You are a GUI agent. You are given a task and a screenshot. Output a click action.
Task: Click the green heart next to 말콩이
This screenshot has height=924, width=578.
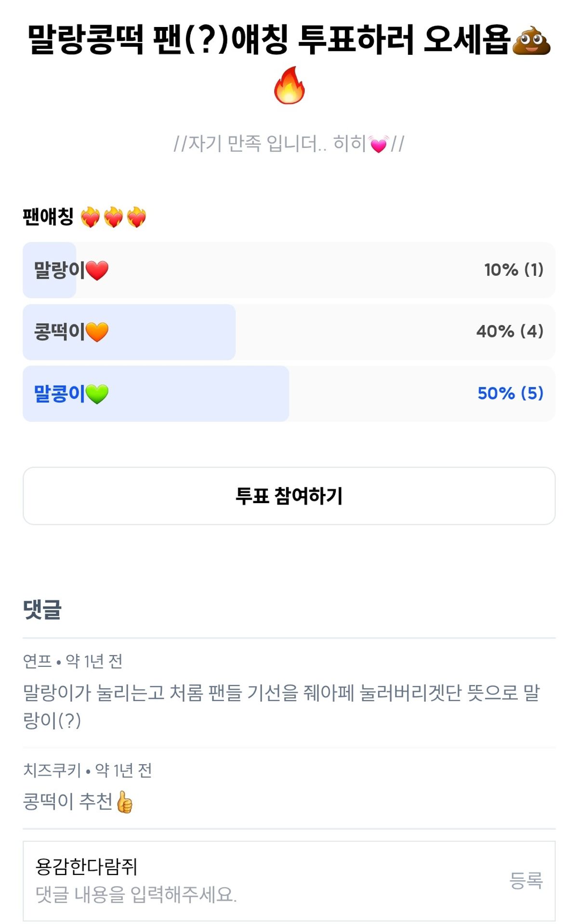click(97, 394)
